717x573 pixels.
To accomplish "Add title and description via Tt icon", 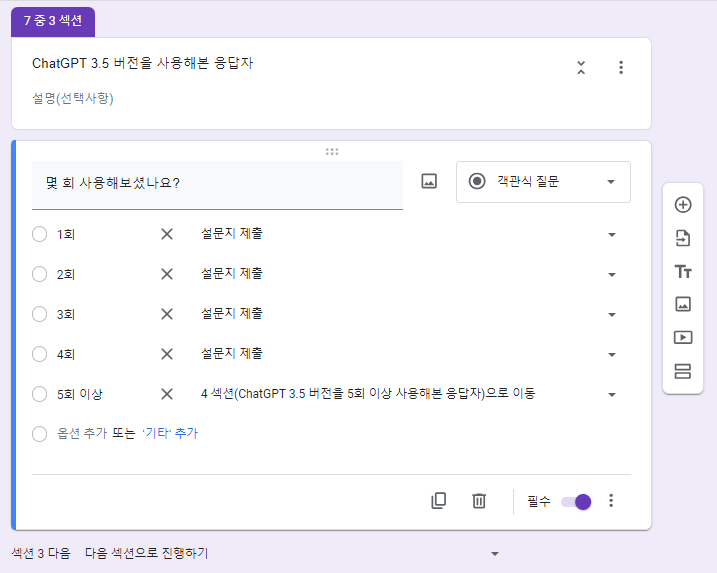I will pos(683,272).
